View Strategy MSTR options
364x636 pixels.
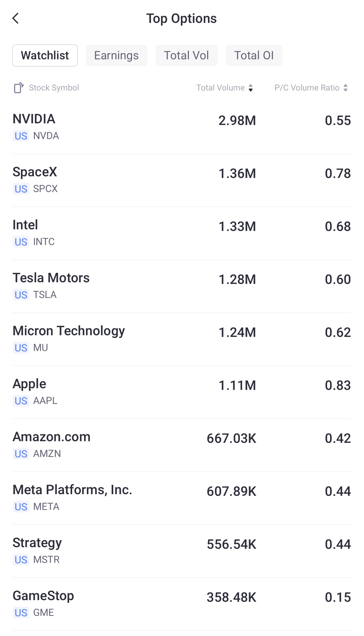point(182,551)
